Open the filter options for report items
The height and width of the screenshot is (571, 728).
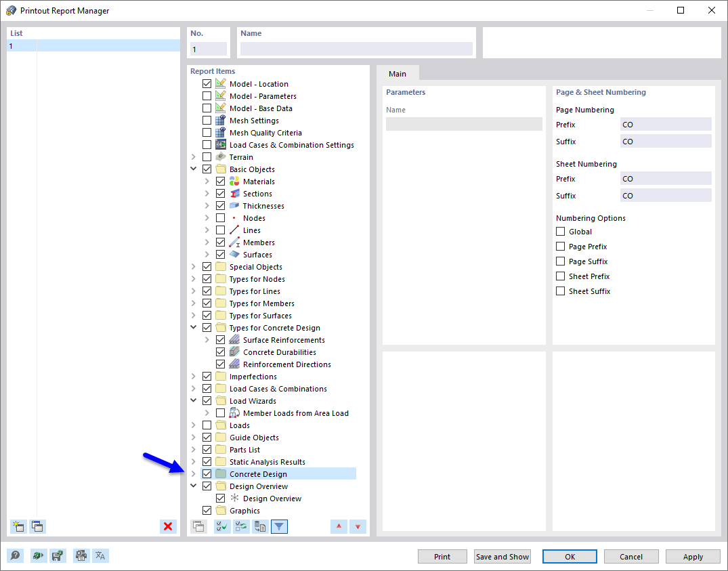pos(279,526)
